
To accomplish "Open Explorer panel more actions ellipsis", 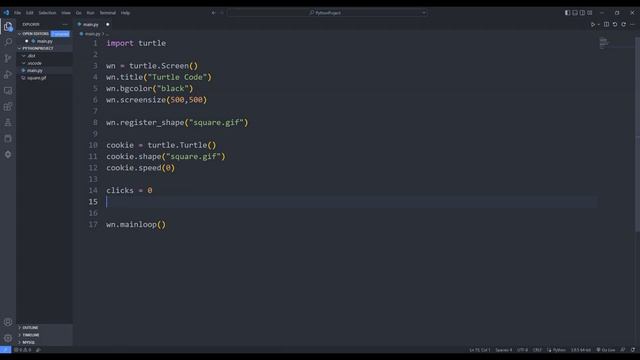I will [65, 24].
